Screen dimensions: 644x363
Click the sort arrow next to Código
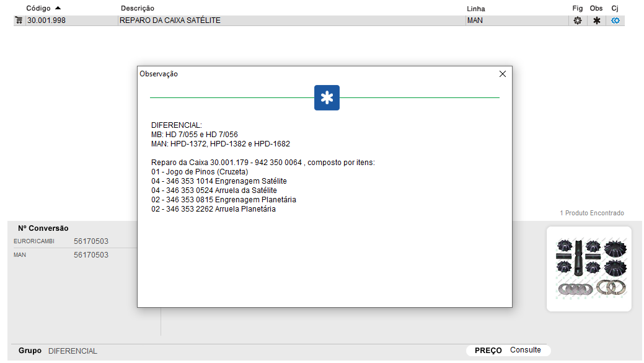[58, 8]
